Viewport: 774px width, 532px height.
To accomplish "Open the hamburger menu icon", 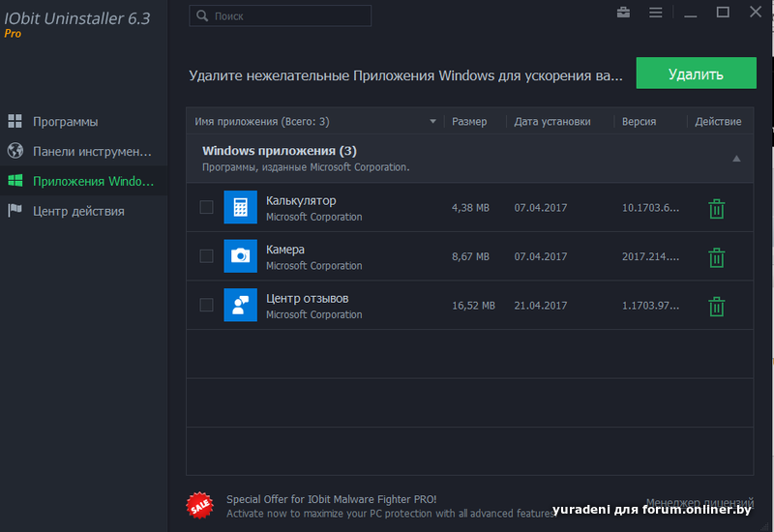I will [x=656, y=13].
